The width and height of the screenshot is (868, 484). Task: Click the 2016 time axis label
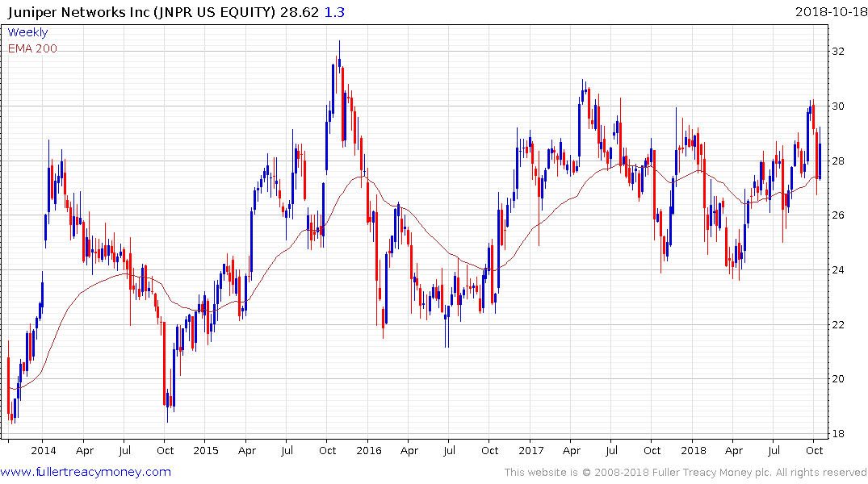pyautogui.click(x=369, y=450)
